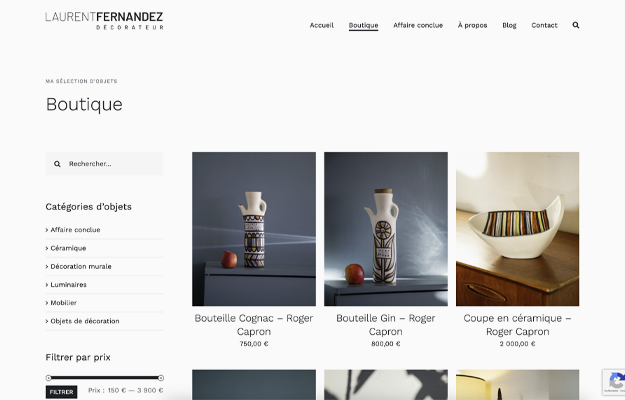This screenshot has height=400, width=625.
Task: Go to the Accueil menu item
Action: [x=322, y=25]
